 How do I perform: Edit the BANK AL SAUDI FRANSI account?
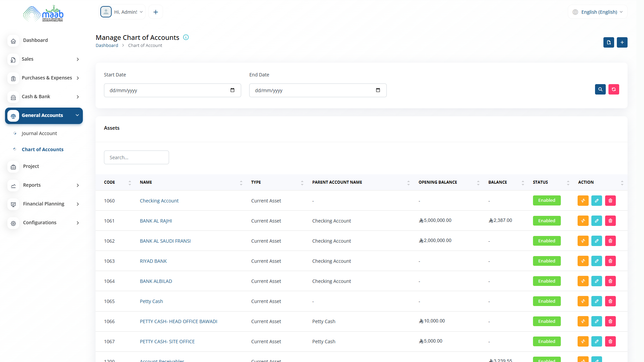coord(597,241)
